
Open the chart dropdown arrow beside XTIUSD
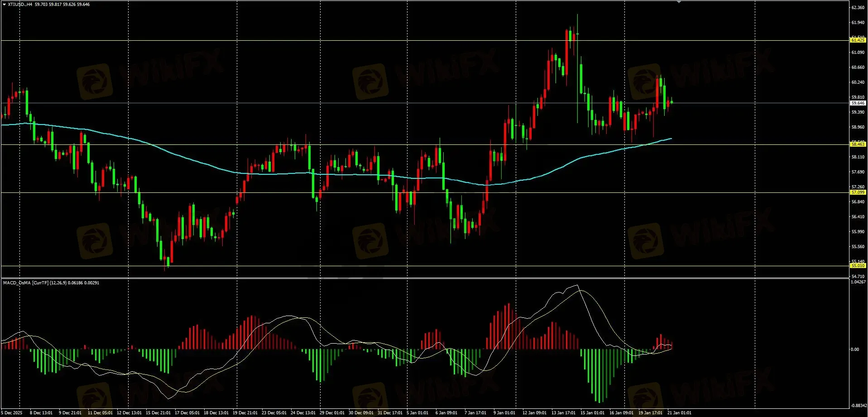point(4,5)
